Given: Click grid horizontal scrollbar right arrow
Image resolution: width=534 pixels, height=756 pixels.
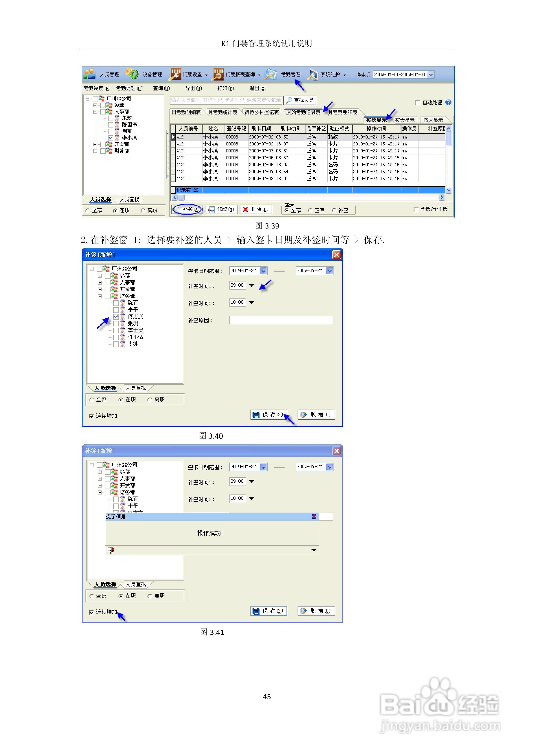Looking at the screenshot, I should 442,197.
